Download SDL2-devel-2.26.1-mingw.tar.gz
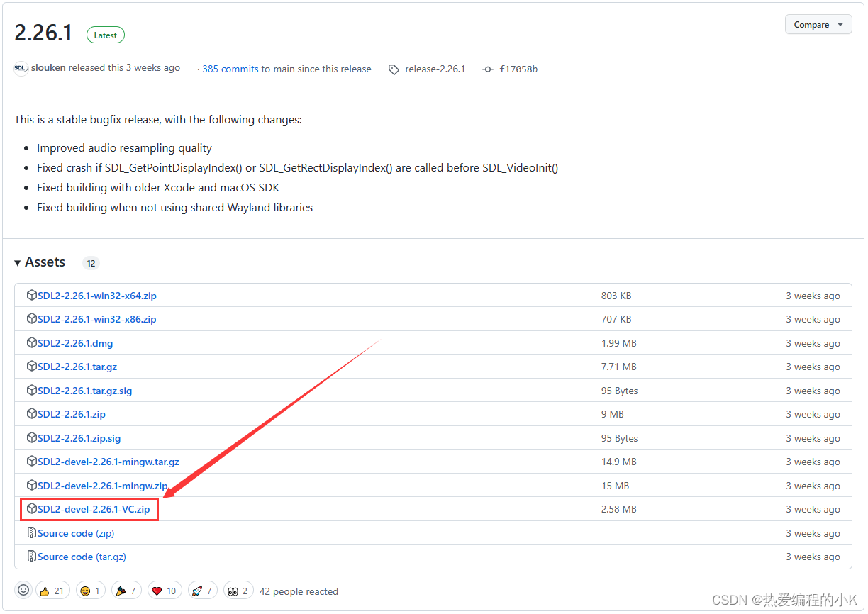This screenshot has height=614, width=868. click(108, 462)
